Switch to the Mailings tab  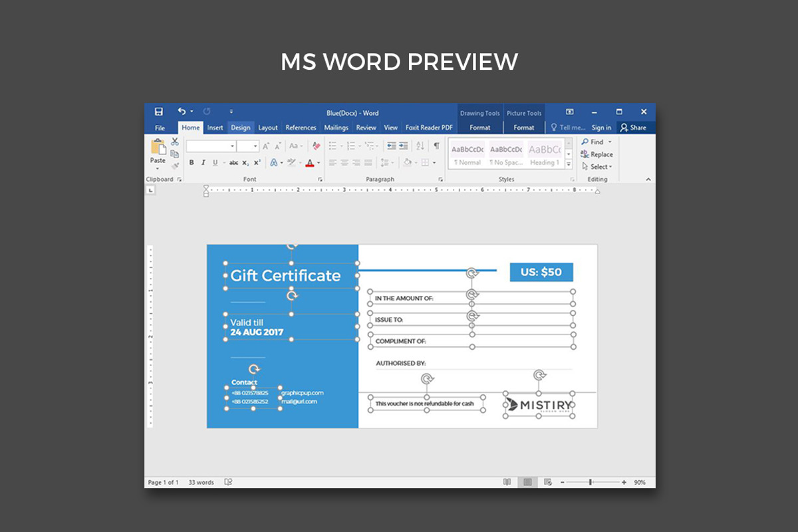point(336,128)
